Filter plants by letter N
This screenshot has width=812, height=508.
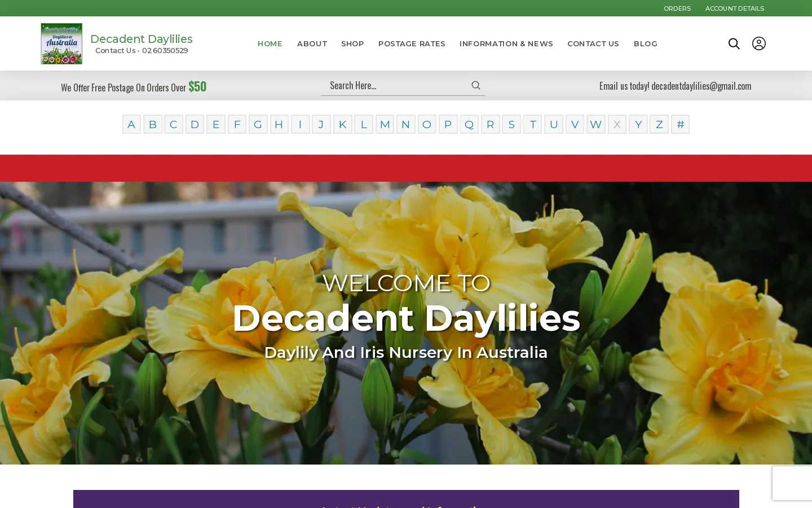point(405,124)
